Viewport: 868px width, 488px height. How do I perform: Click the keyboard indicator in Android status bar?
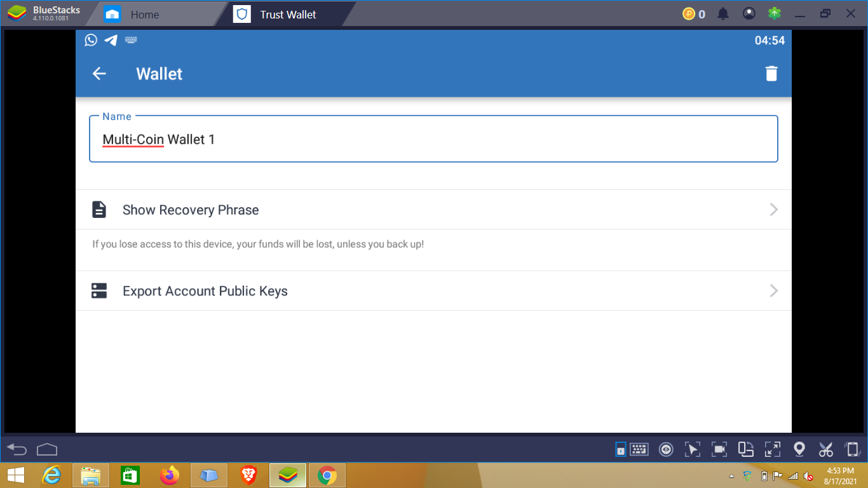(132, 40)
